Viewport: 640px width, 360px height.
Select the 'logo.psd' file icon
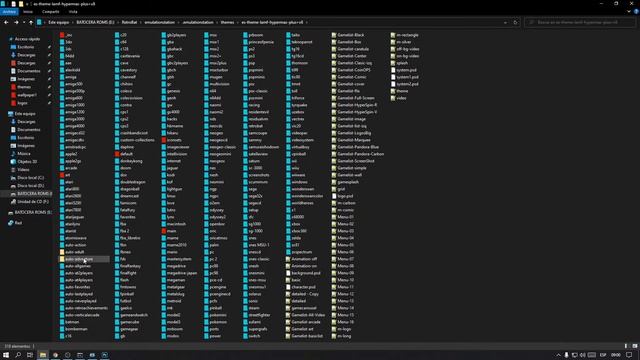[x=334, y=196]
